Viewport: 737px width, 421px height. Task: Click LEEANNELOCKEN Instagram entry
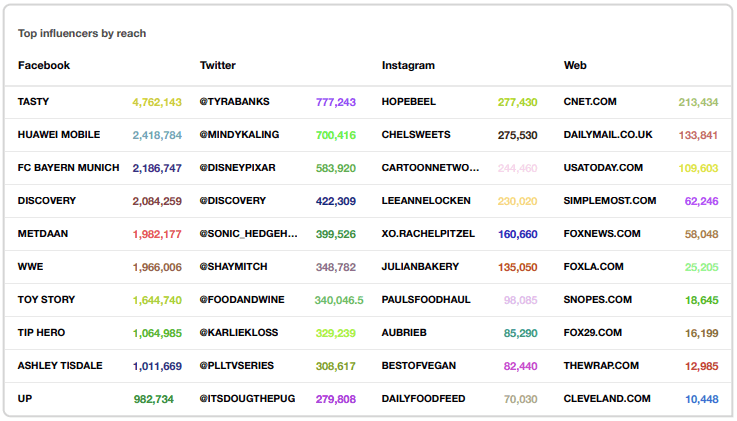click(426, 201)
